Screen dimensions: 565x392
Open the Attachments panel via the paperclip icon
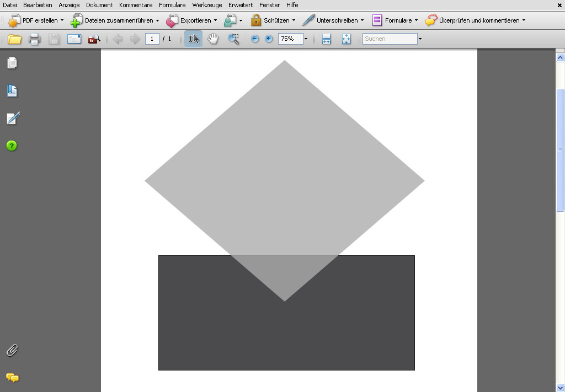12,350
